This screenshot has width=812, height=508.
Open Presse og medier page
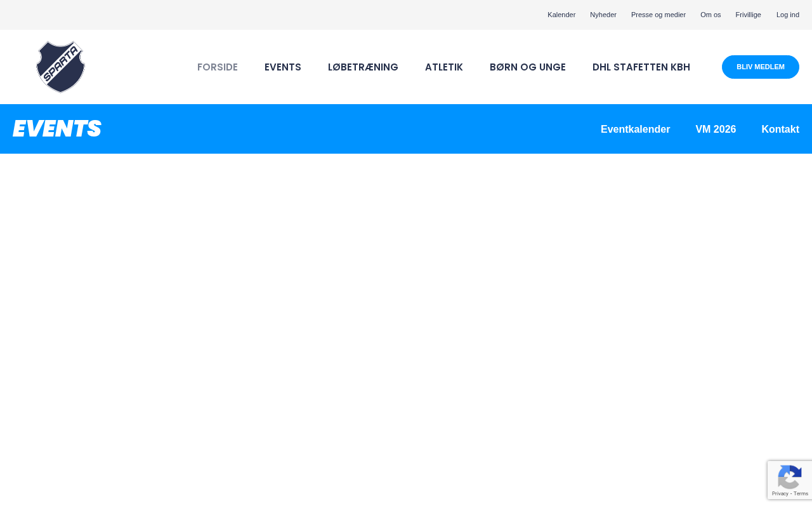click(658, 15)
